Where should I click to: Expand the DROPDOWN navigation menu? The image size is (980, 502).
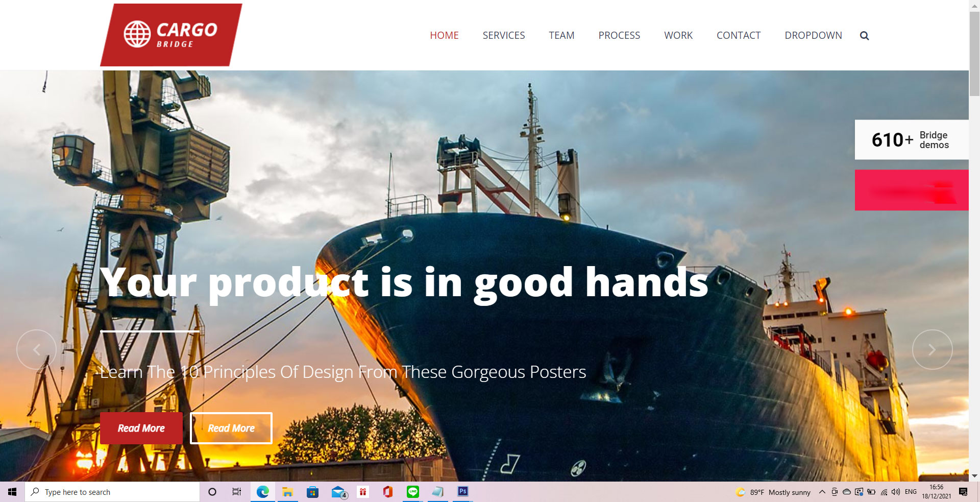(x=813, y=35)
